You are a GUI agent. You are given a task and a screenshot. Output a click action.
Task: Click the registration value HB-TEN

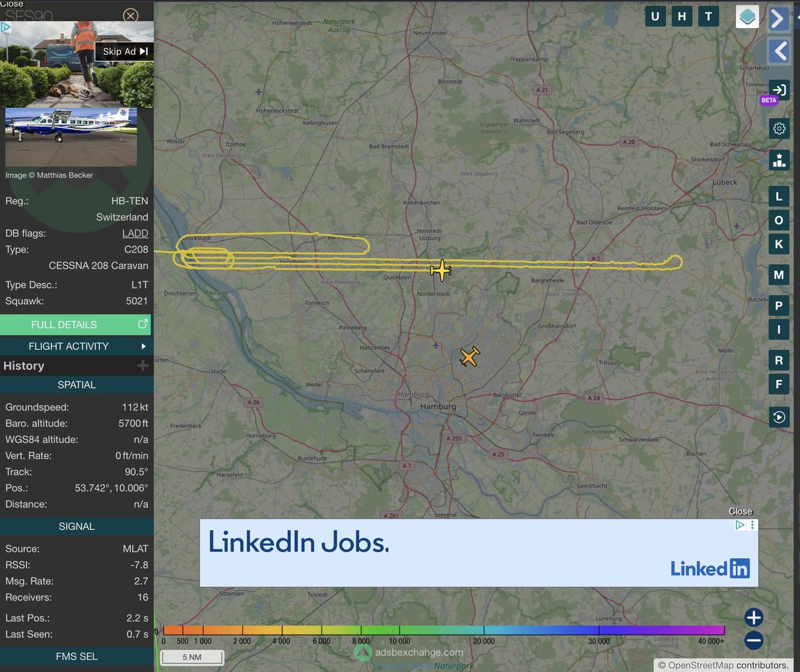(130, 201)
